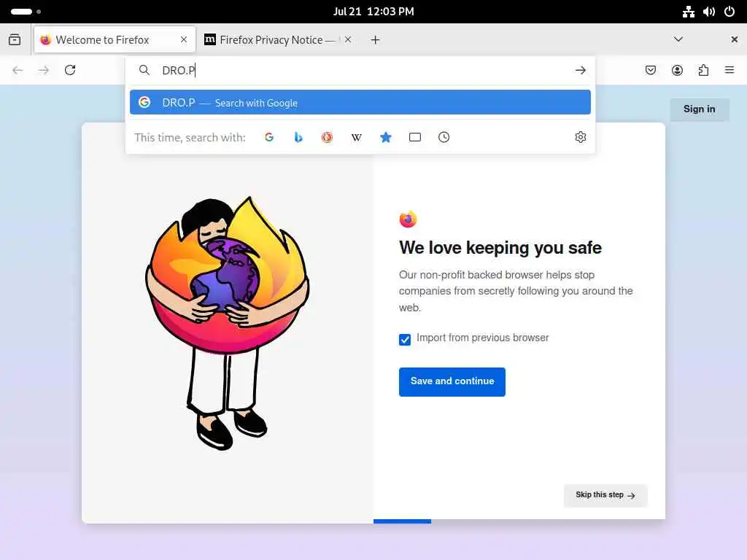
Task: Open the system power menu icon
Action: point(729,12)
